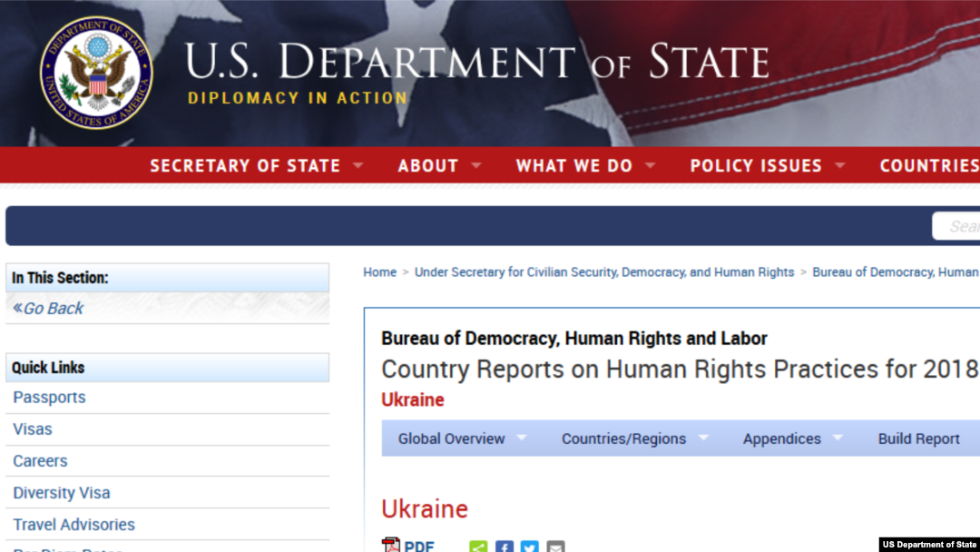The width and height of the screenshot is (980, 552).
Task: Click the U.S. Department of State title
Action: 477,61
